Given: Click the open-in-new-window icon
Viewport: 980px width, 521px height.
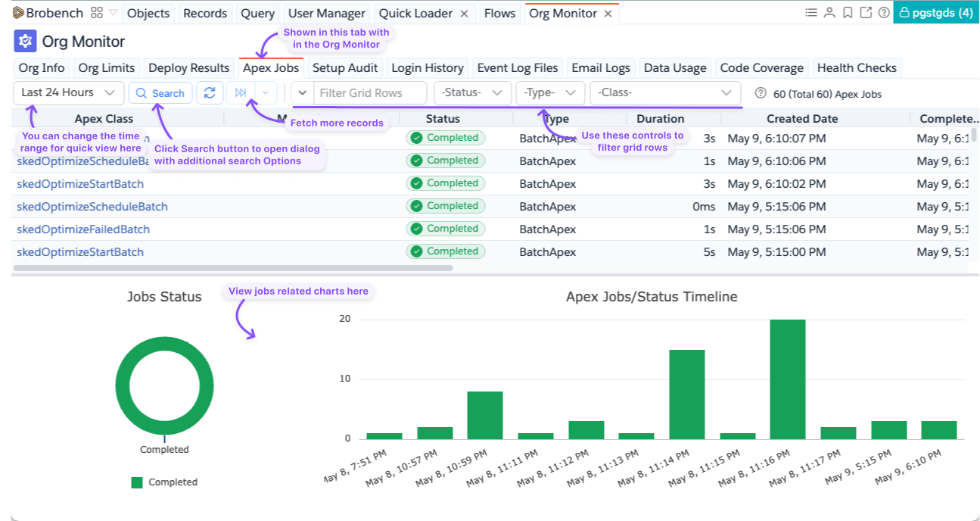Looking at the screenshot, I should click(866, 13).
